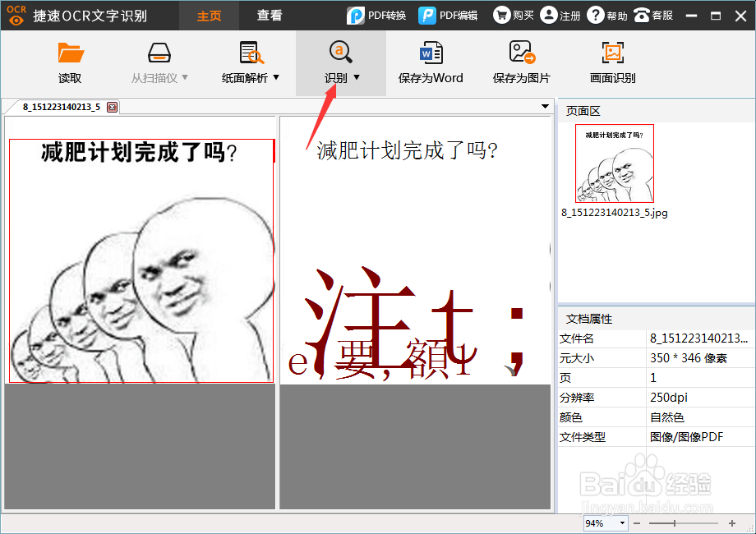Screen dimensions: 756x534
Task: Click the 从扫描仪 scanner icon
Action: [x=159, y=53]
